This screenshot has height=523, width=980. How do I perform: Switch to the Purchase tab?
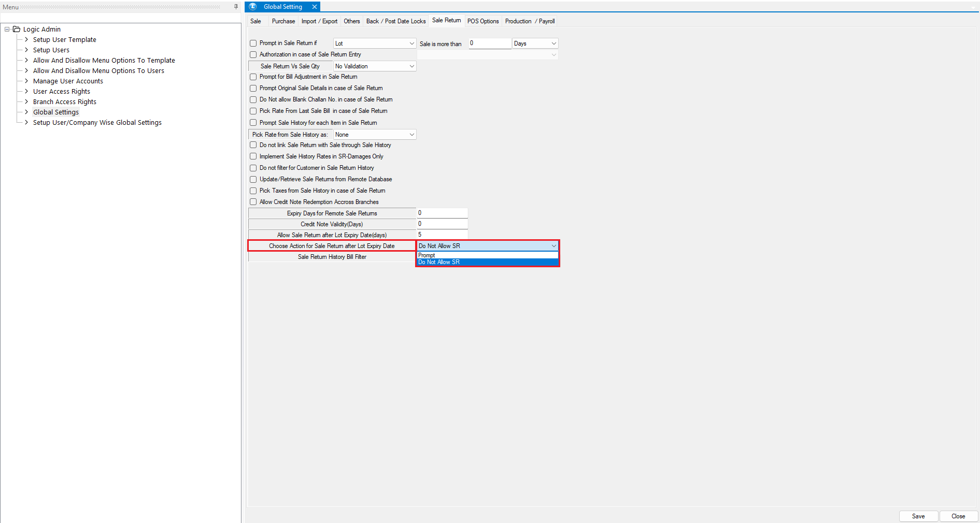tap(283, 21)
